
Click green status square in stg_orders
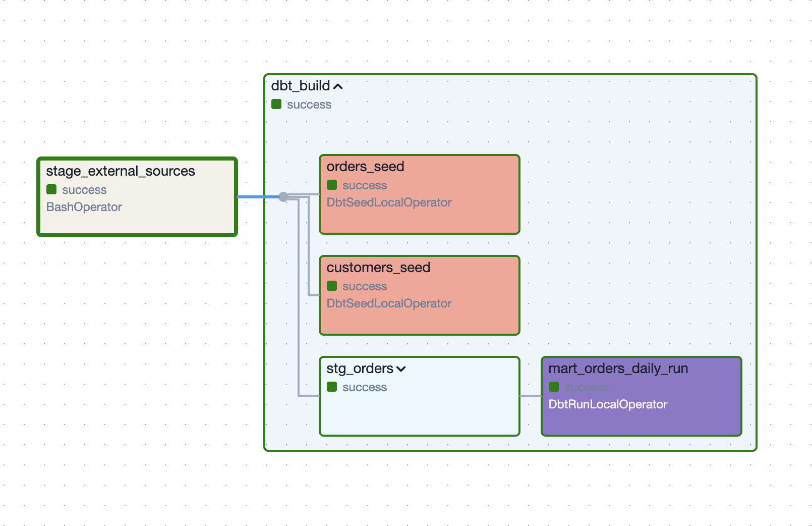332,387
